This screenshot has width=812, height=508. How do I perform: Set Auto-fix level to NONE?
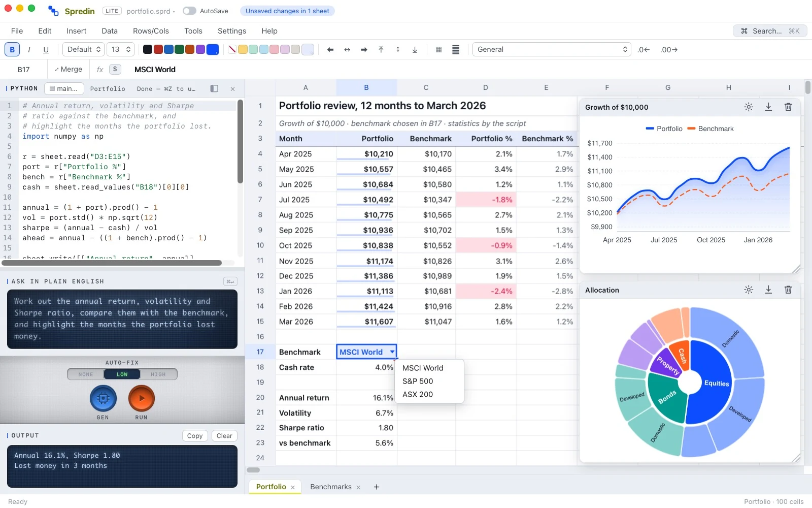click(x=86, y=374)
